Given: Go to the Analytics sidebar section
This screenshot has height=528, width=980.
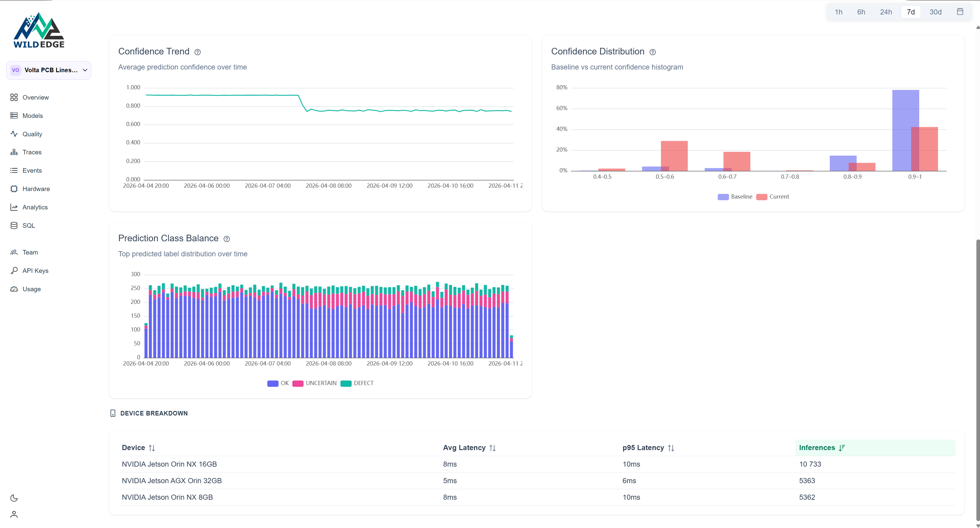Looking at the screenshot, I should [35, 207].
